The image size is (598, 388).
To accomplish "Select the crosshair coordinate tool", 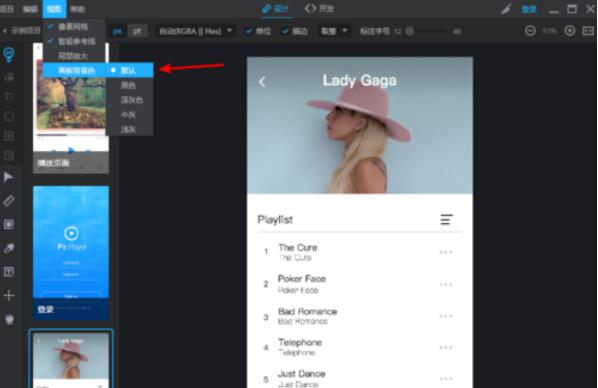I will coord(9,295).
